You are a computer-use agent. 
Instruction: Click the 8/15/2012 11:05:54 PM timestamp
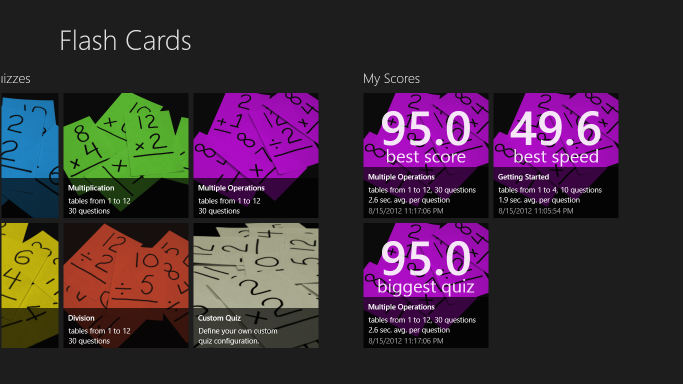coord(536,211)
